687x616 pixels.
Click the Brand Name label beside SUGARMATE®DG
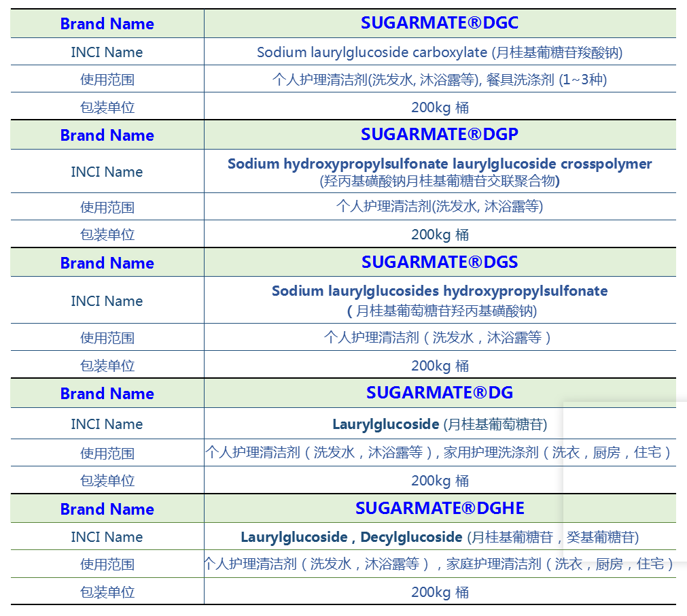pos(107,394)
